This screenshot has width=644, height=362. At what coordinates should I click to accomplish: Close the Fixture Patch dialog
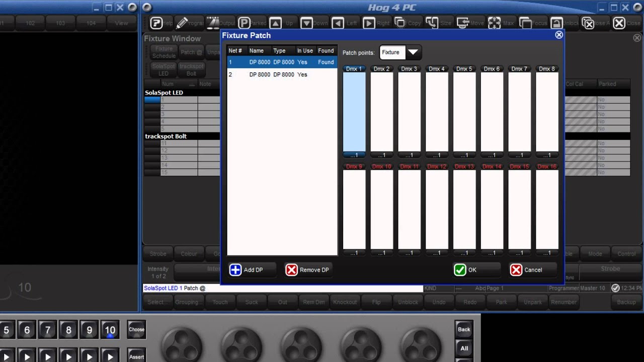[x=559, y=35]
